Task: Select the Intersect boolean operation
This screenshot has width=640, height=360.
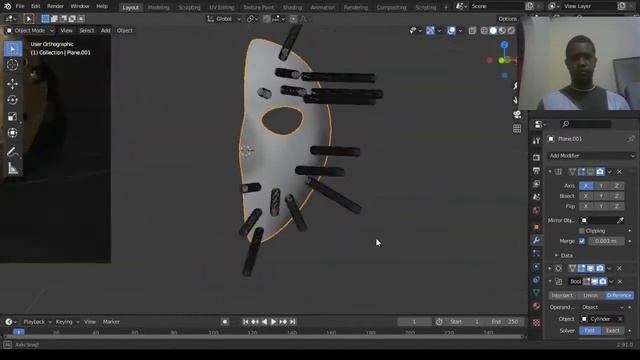Action: coord(562,296)
